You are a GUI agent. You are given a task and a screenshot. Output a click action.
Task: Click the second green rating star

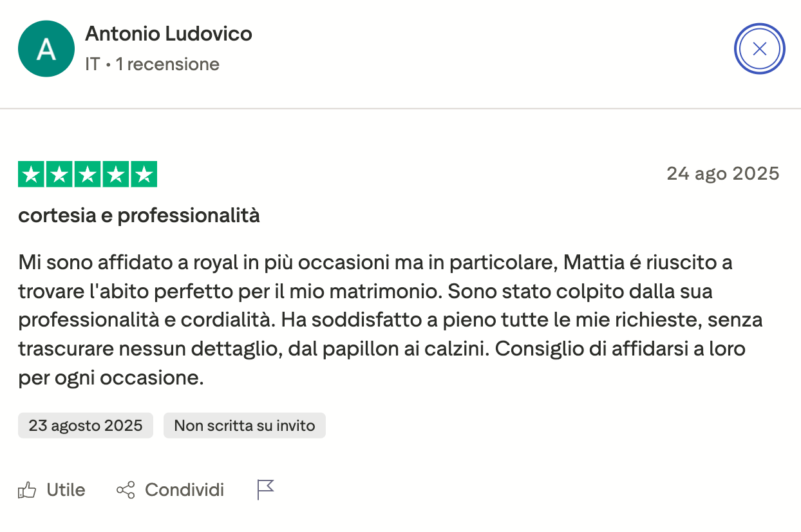[59, 175]
